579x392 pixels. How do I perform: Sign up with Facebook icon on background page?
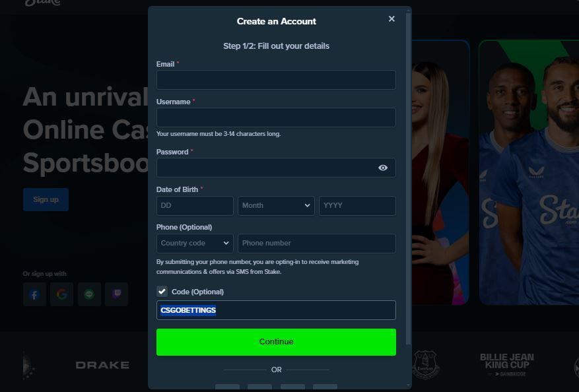(x=34, y=294)
